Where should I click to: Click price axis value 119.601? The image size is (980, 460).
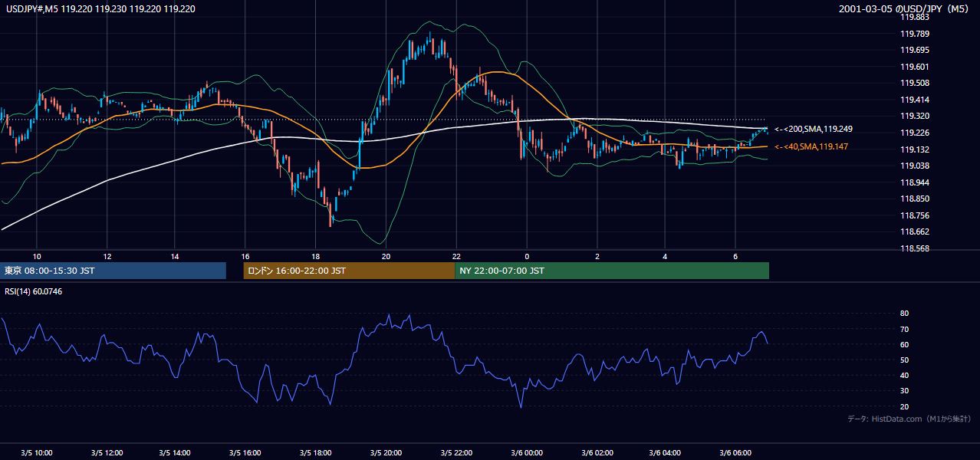tap(914, 67)
